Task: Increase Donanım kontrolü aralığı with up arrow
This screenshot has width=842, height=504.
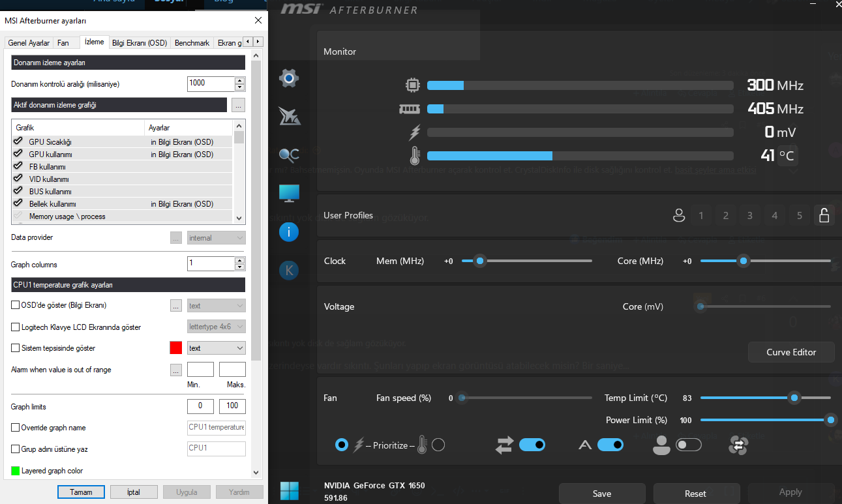Action: [x=240, y=80]
